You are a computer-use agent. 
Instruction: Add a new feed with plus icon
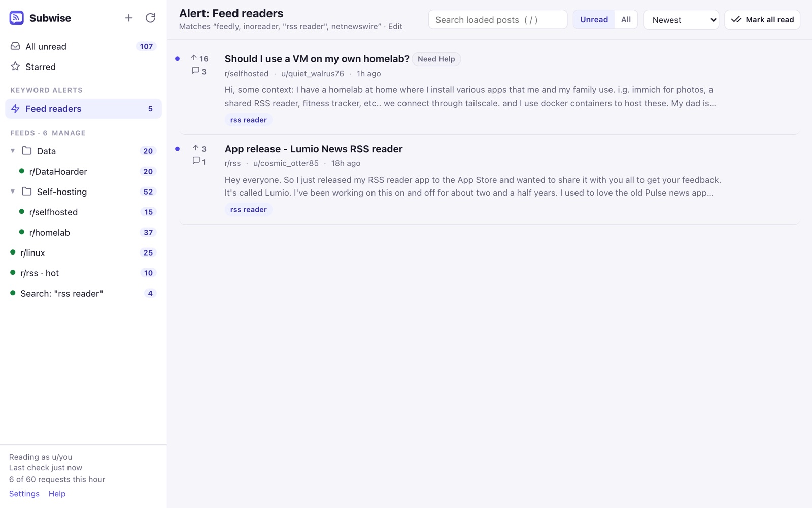point(129,18)
